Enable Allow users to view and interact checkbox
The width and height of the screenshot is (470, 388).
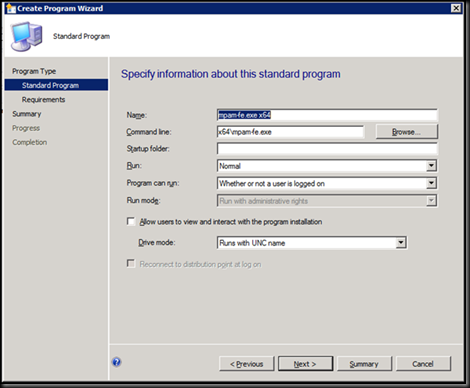(131, 221)
